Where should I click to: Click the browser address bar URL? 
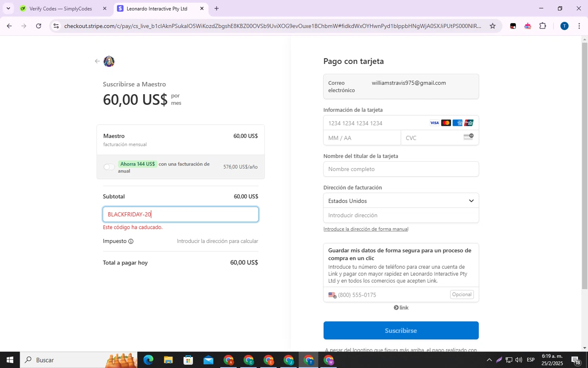pos(273,26)
